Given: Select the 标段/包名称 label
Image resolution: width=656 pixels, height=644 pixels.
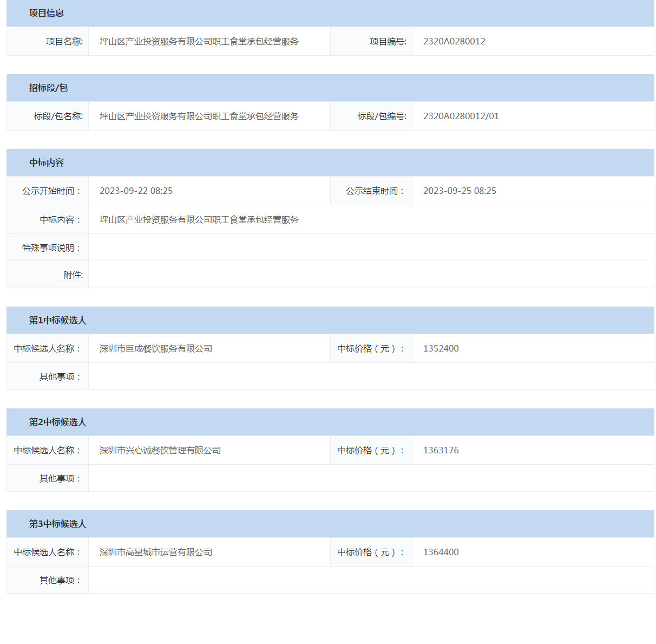Looking at the screenshot, I should point(58,116).
